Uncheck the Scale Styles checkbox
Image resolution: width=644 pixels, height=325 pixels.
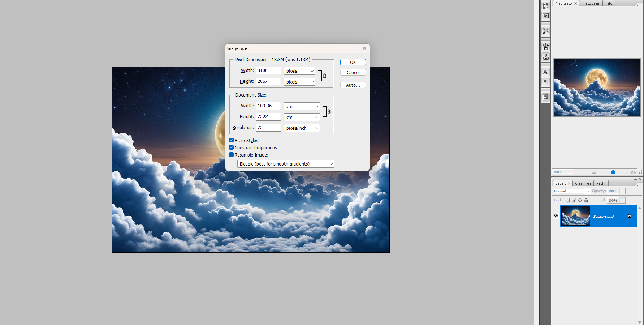pyautogui.click(x=231, y=140)
